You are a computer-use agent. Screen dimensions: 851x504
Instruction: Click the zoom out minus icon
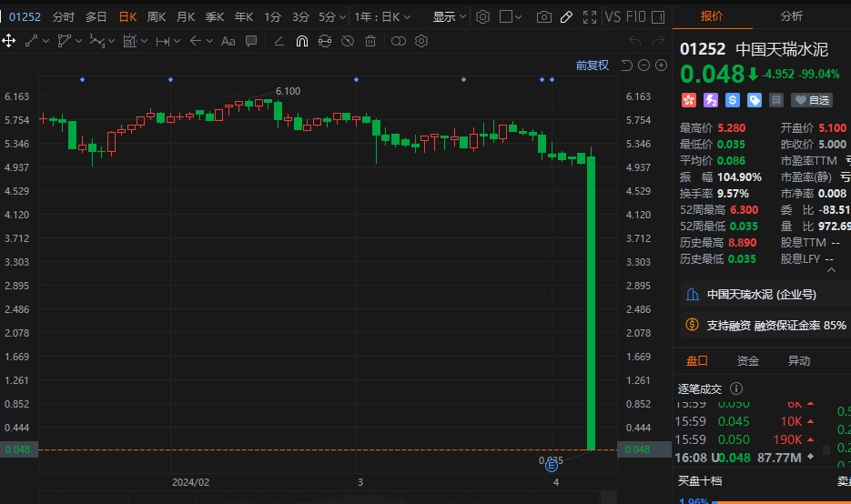click(x=643, y=65)
